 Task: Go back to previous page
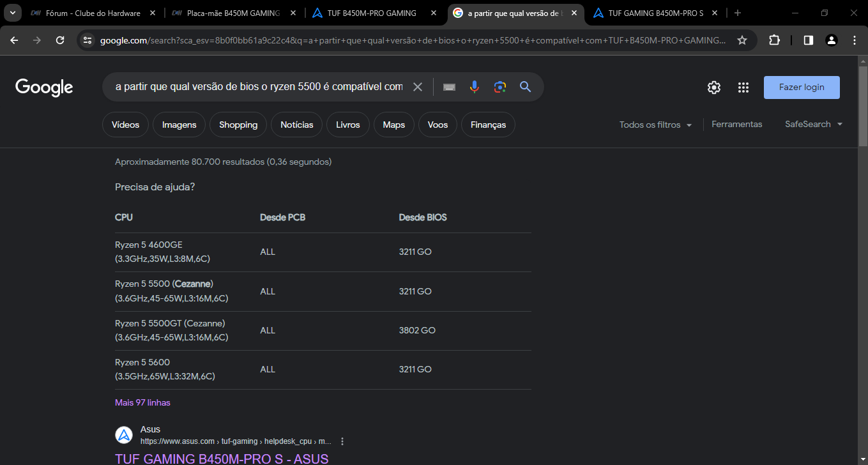point(14,40)
